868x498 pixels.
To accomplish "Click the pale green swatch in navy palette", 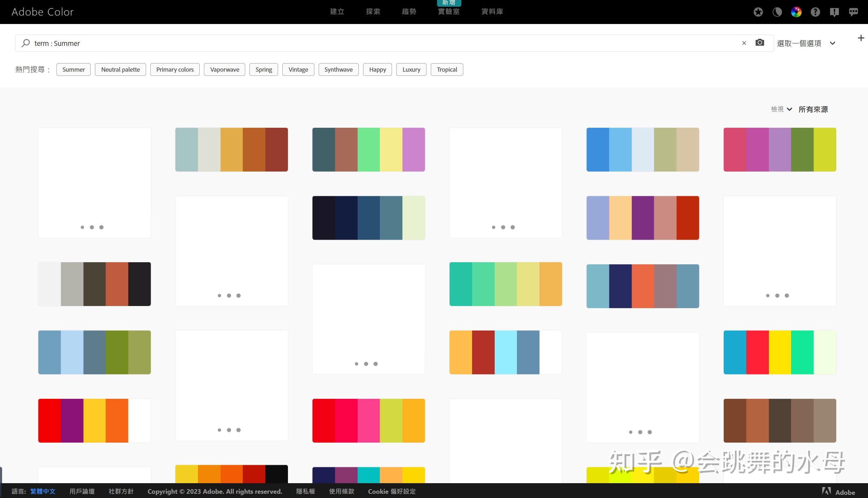I will 414,218.
